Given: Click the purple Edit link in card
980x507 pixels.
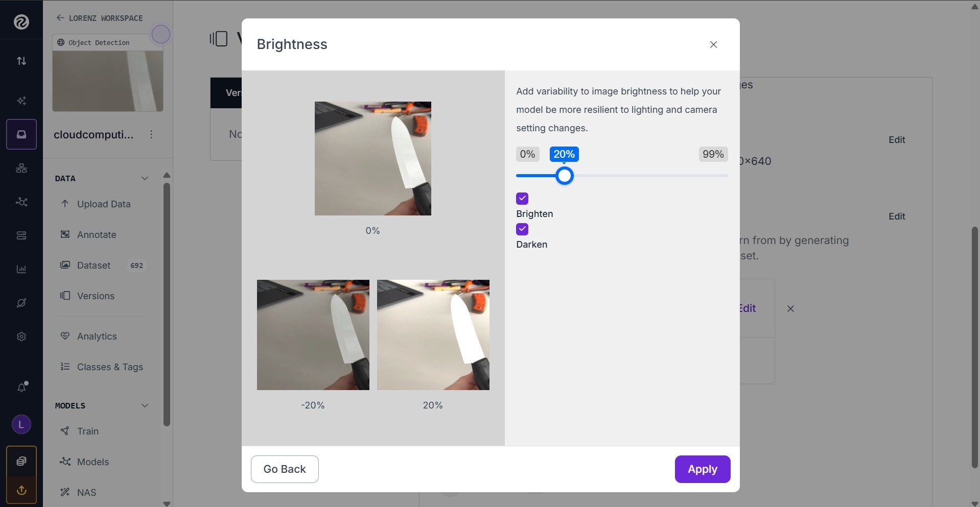Looking at the screenshot, I should point(748,308).
